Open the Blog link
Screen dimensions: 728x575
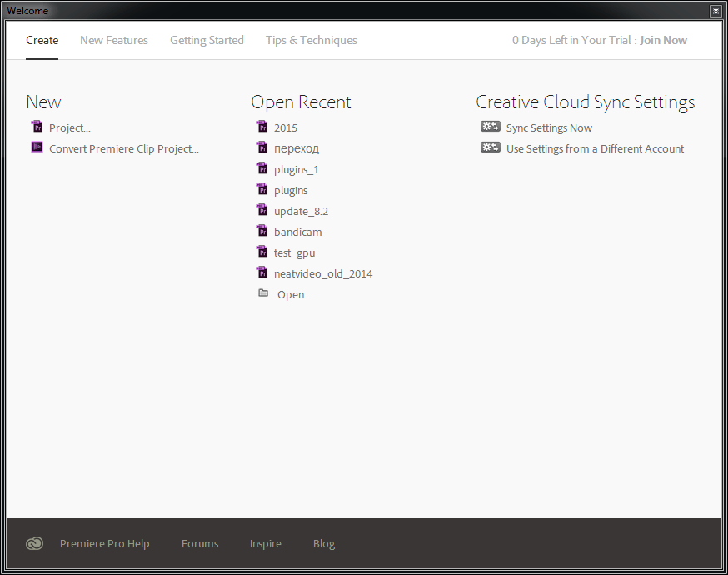324,543
